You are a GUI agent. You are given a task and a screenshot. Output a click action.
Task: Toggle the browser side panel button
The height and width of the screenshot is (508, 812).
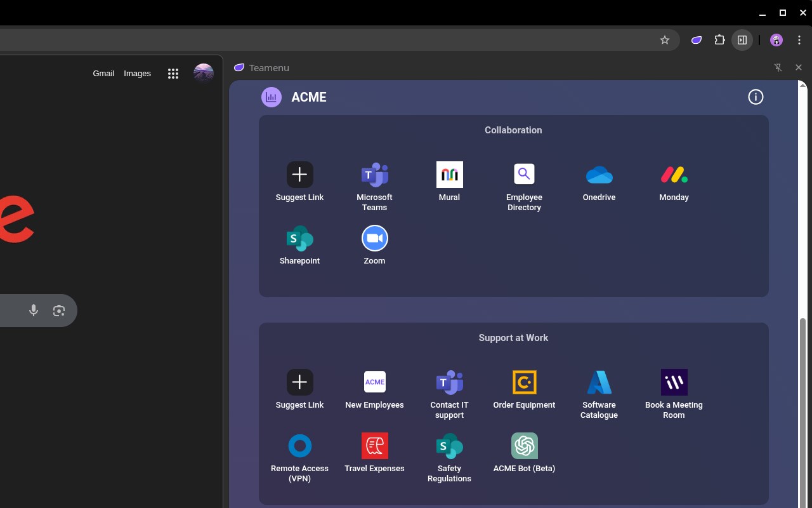742,40
